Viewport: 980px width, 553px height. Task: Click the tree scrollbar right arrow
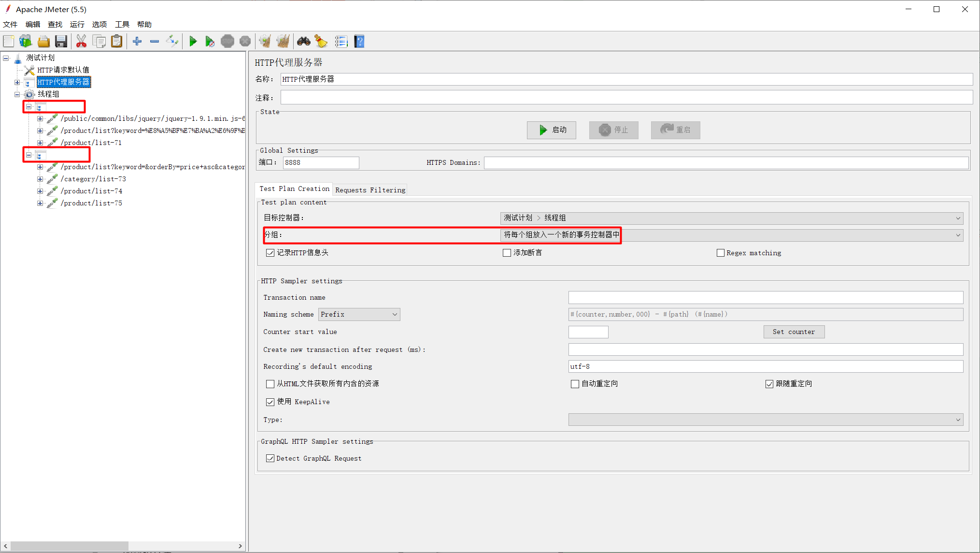pyautogui.click(x=240, y=546)
